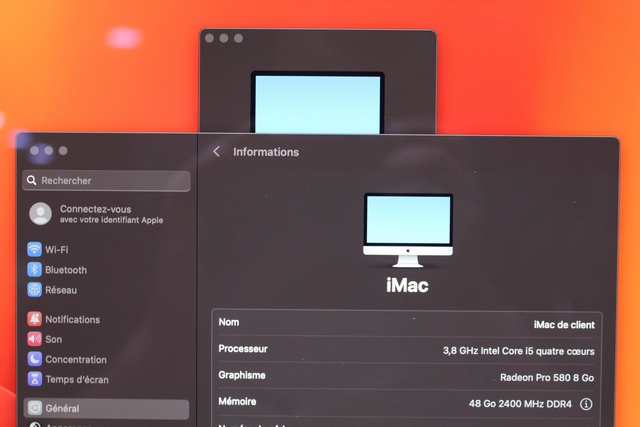Click the Processeur row label
640x427 pixels.
pos(243,349)
